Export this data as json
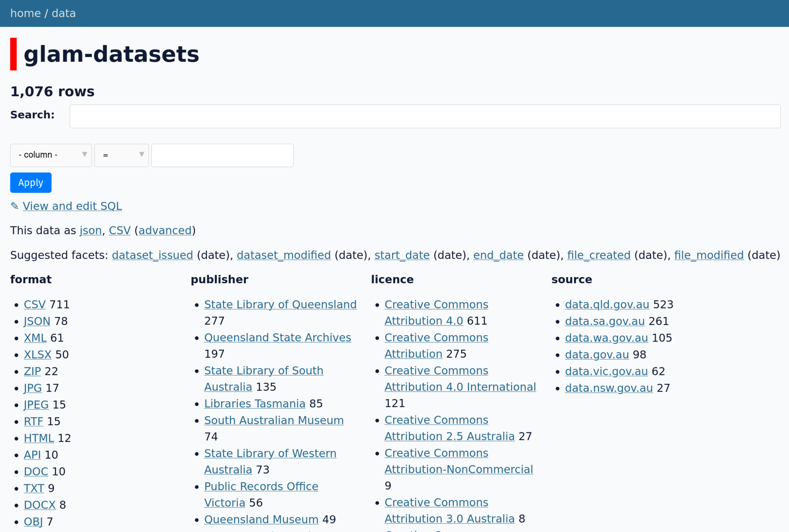The image size is (789, 532). point(90,231)
